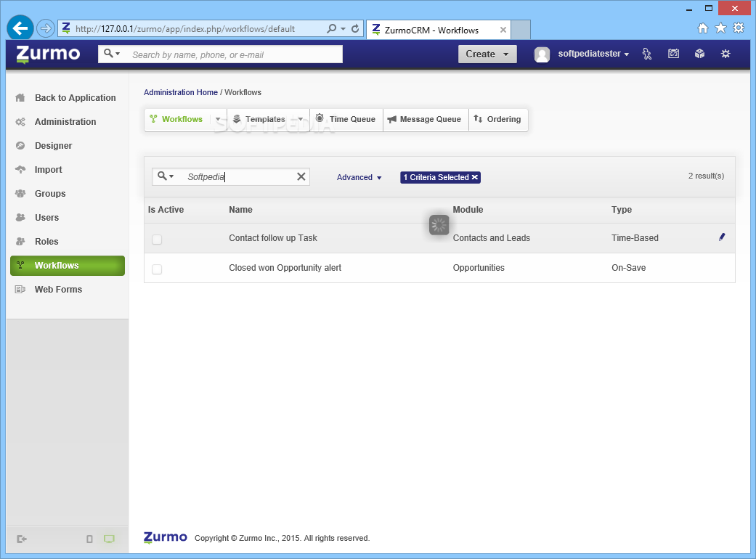Switch to desktop view icon in sidebar footer
The height and width of the screenshot is (559, 756).
pyautogui.click(x=110, y=539)
